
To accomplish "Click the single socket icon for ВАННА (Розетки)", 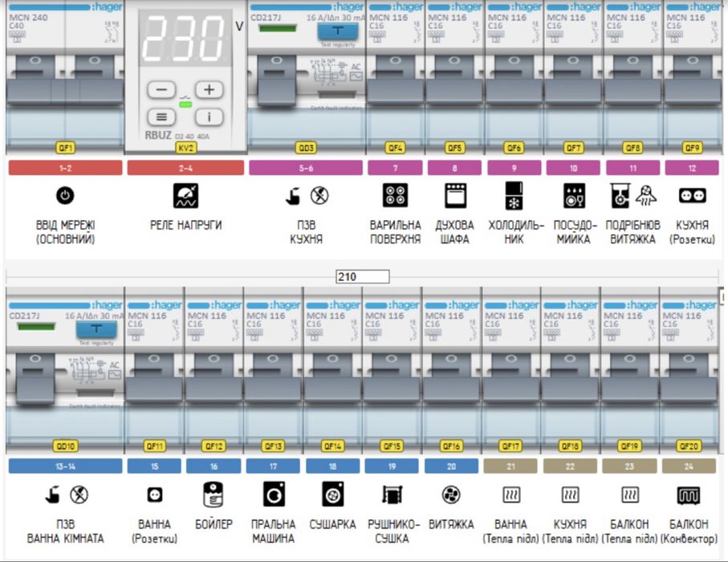I will click(x=155, y=495).
